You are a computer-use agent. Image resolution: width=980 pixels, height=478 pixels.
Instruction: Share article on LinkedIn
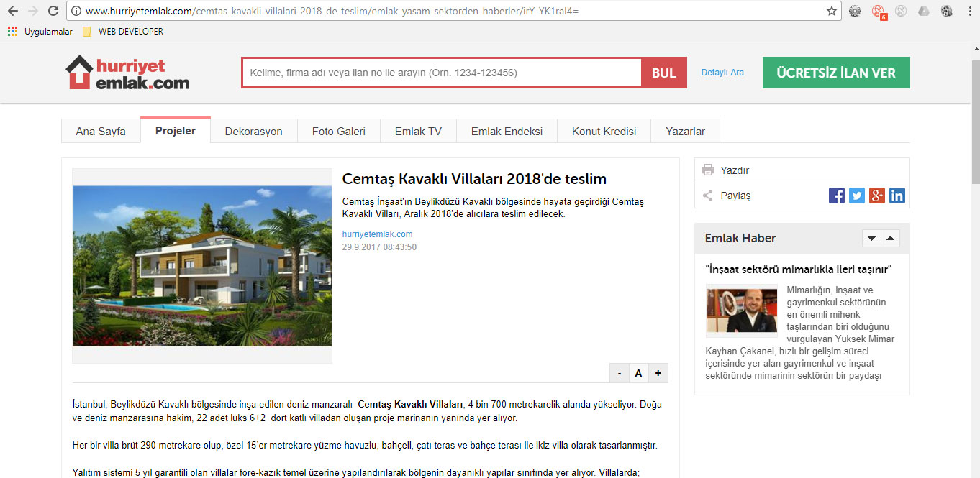click(897, 196)
